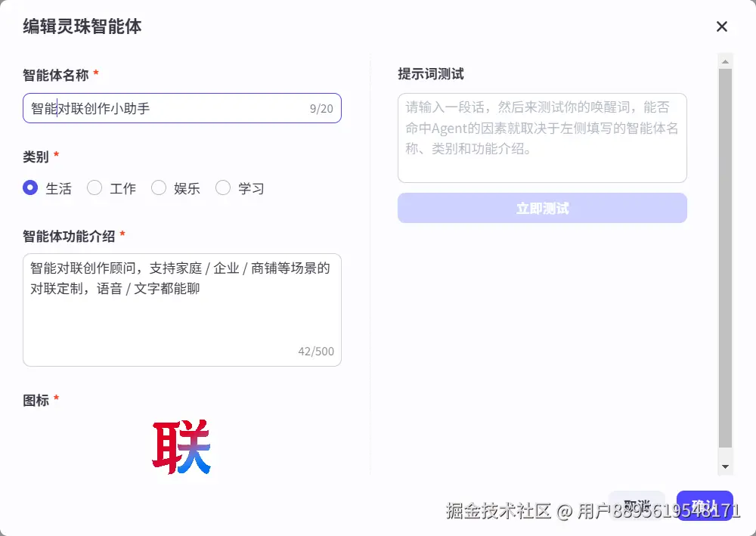
Task: Click the scrollbar down arrow
Action: pyautogui.click(x=725, y=466)
